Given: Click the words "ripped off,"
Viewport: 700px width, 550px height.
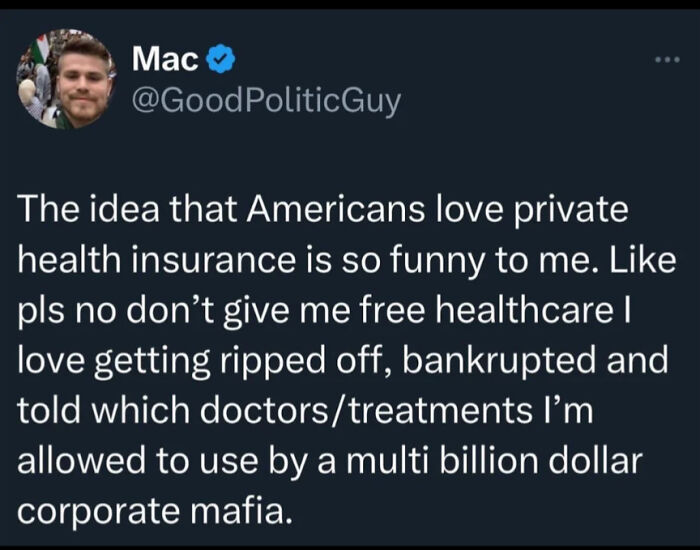Looking at the screenshot, I should coord(306,361).
